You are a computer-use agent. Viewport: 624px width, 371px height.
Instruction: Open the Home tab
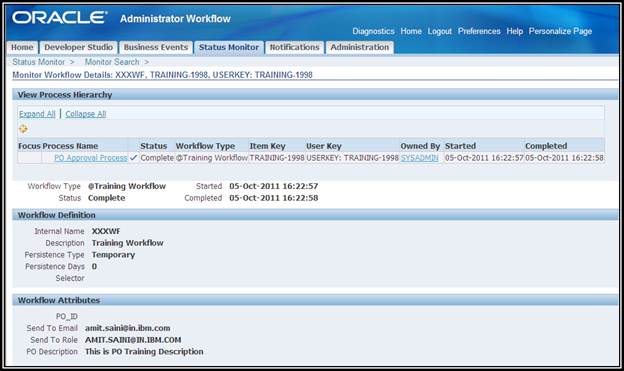point(22,47)
